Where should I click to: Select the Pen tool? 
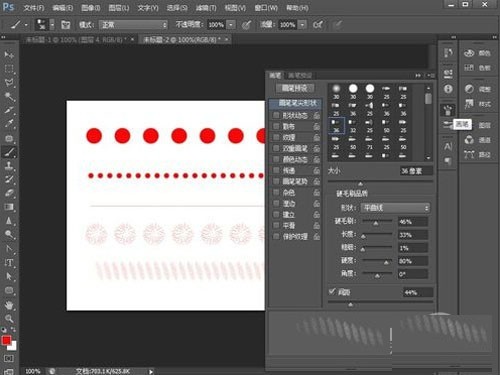pos(9,248)
